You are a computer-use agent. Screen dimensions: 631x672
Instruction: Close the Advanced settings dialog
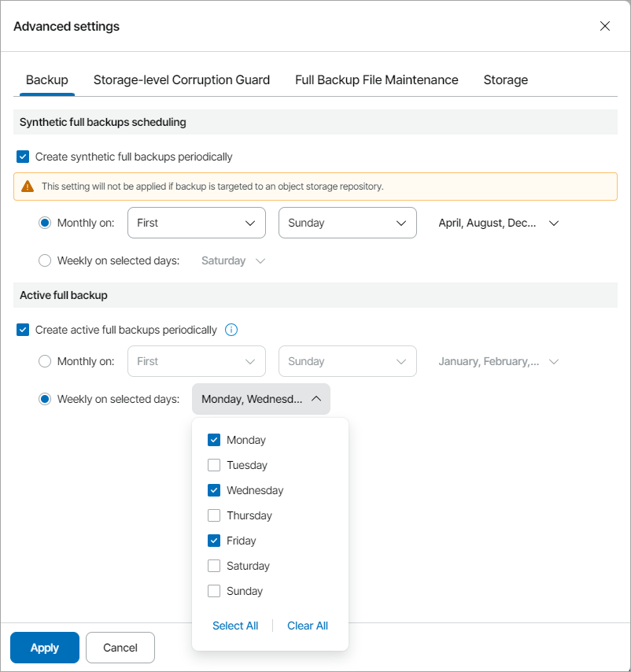tap(605, 26)
